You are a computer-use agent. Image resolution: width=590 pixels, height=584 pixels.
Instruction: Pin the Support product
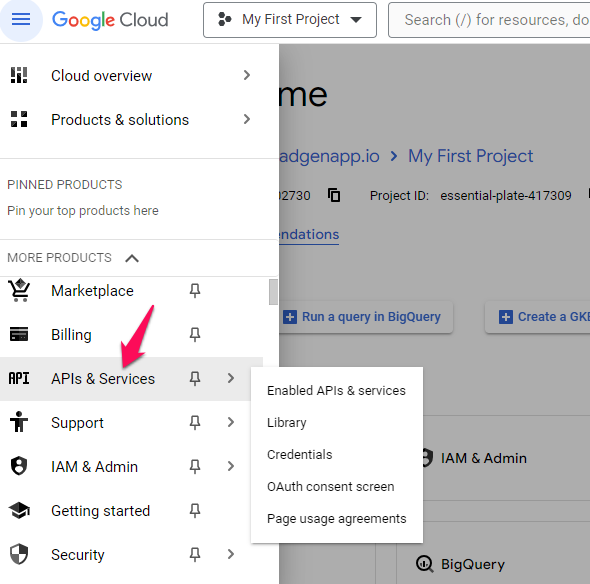(x=195, y=422)
